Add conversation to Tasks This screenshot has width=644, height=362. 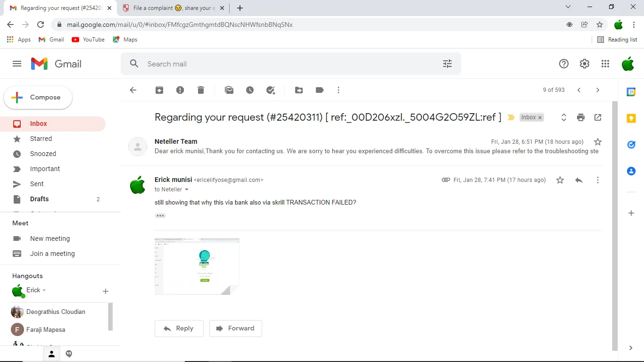point(271,90)
